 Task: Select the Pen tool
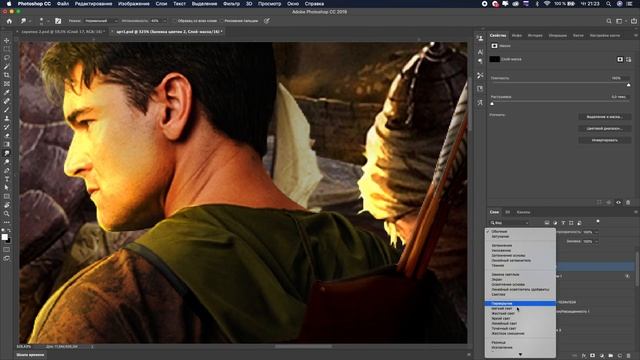pos(7,170)
